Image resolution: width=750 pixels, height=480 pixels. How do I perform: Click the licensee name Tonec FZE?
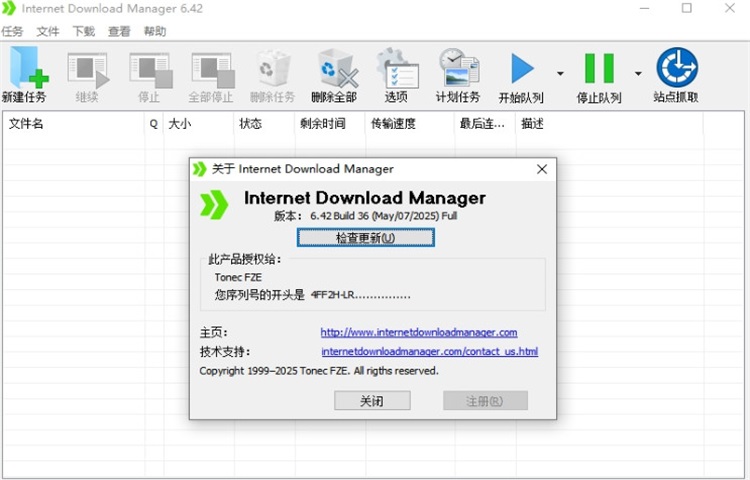(x=238, y=277)
